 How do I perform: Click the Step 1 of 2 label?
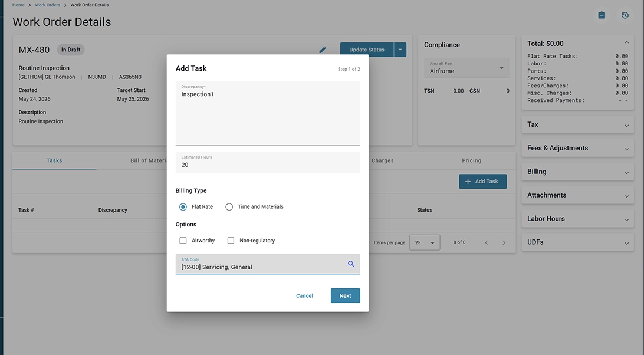coord(349,69)
